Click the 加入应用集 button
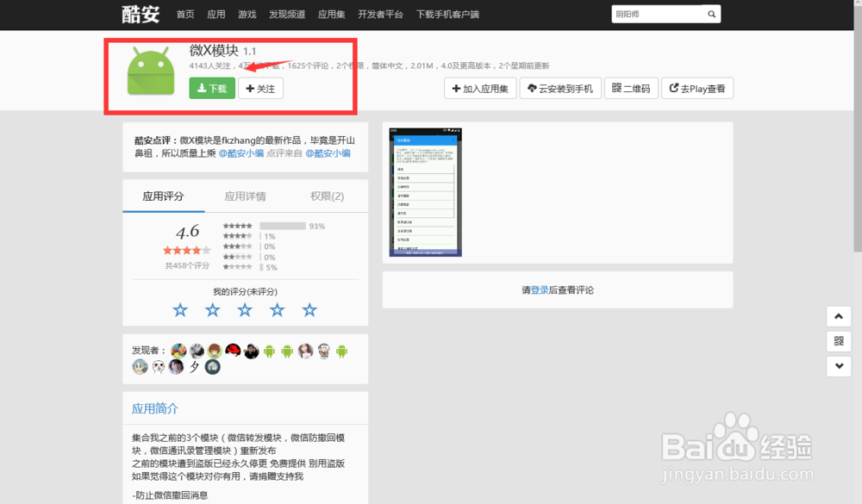The image size is (862, 504). point(480,89)
